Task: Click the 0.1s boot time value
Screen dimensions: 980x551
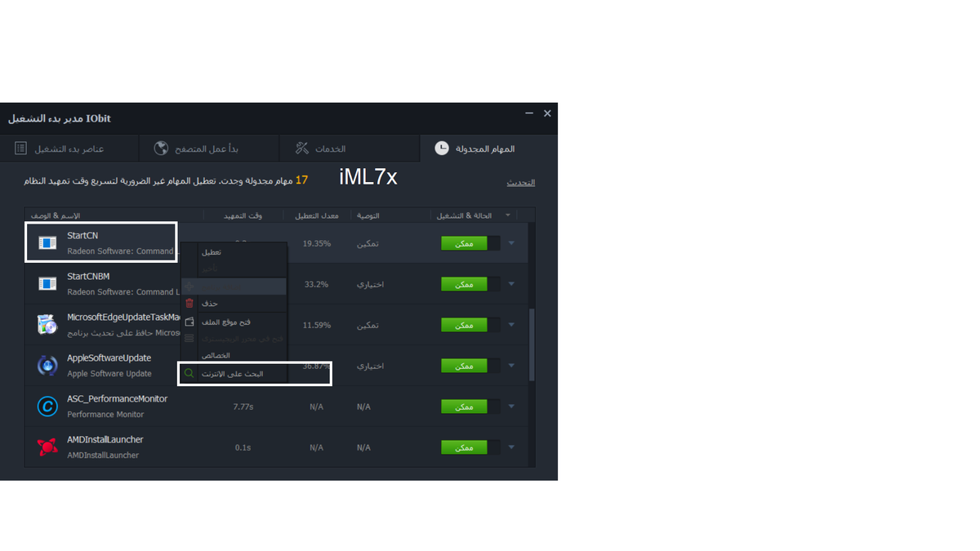Action: click(243, 447)
